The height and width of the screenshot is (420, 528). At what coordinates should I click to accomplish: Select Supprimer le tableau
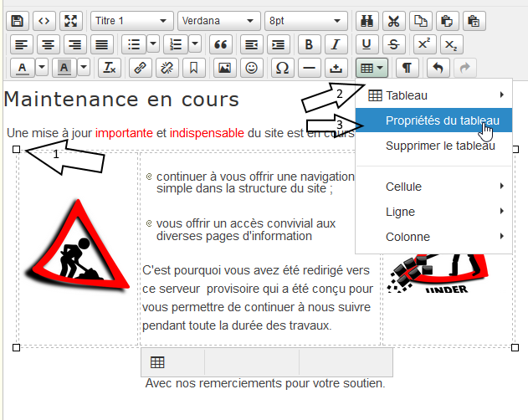click(434, 146)
